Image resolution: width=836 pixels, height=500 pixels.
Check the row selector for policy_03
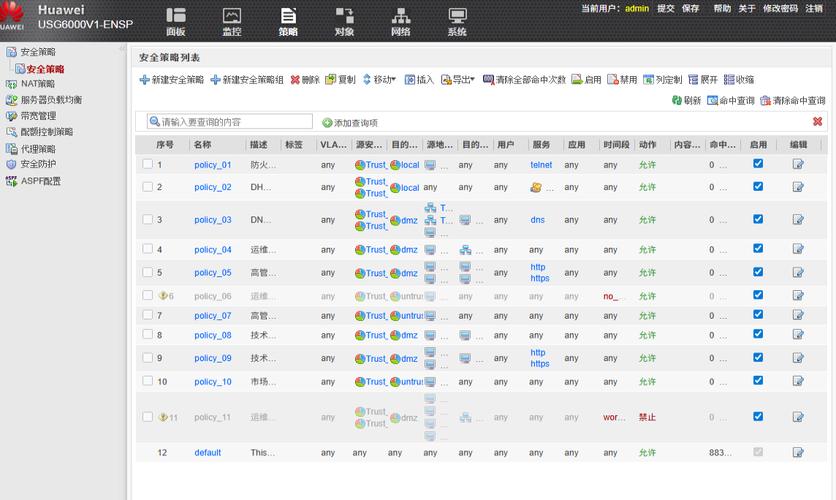148,219
